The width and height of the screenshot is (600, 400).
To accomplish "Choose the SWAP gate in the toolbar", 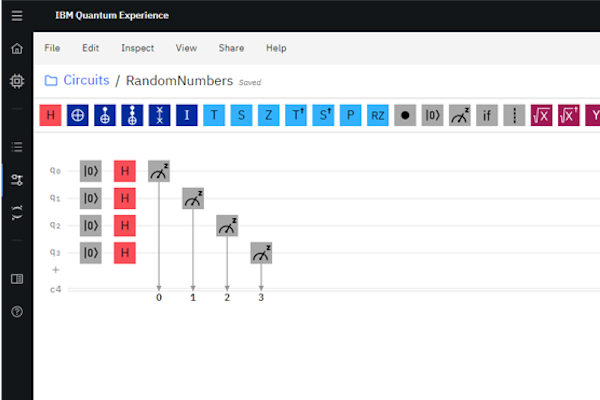I will pos(160,115).
